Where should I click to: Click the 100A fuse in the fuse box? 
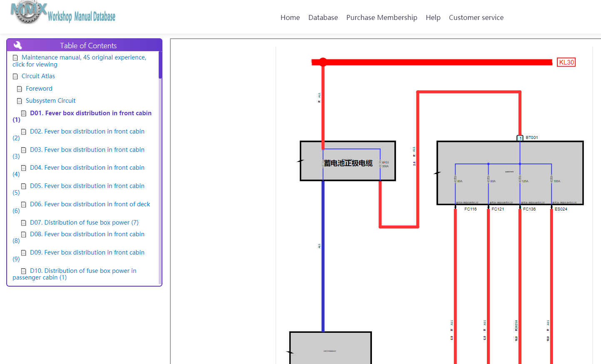(551, 179)
